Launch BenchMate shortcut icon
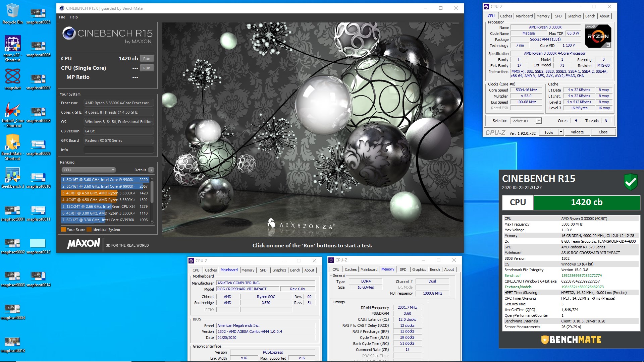The height and width of the screenshot is (362, 644). click(x=12, y=147)
